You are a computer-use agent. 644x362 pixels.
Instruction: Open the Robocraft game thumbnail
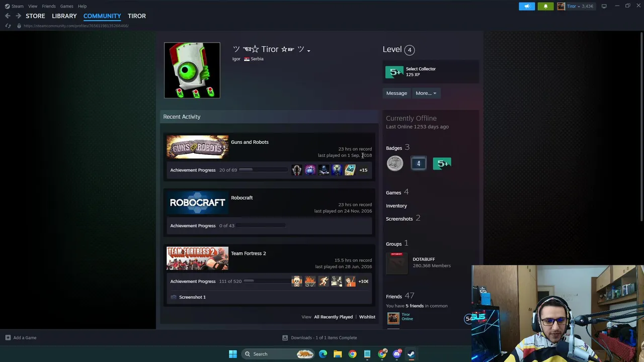coord(197,203)
